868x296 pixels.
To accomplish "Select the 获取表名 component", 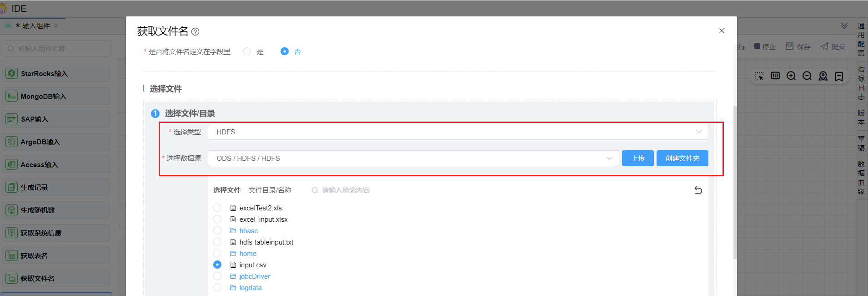I will click(56, 256).
